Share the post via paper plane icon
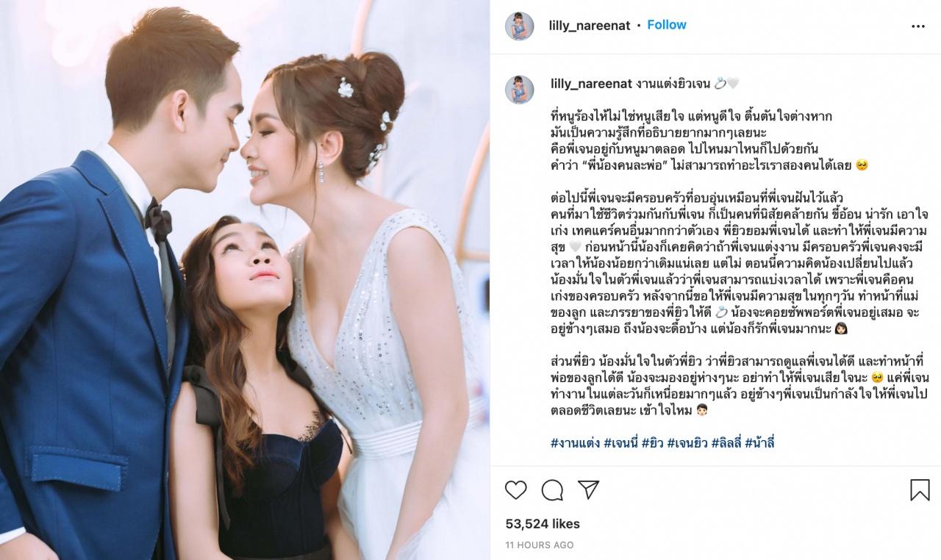Image resolution: width=941 pixels, height=560 pixels. tap(587, 489)
